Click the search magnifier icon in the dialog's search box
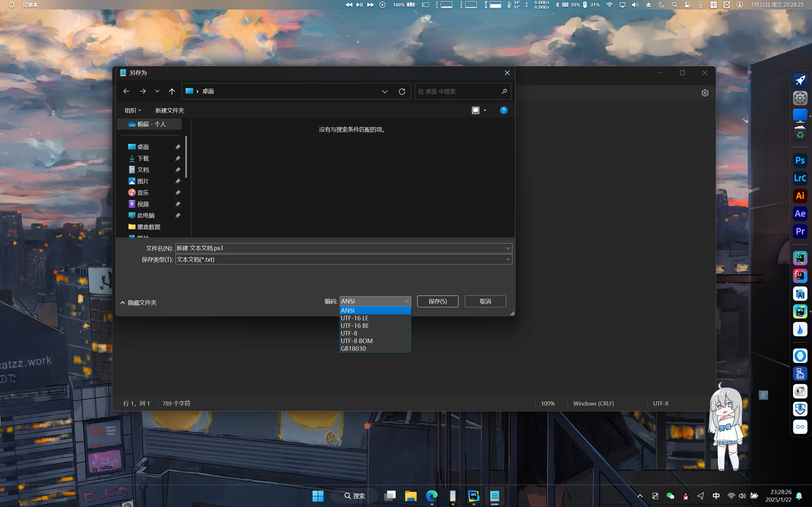The image size is (812, 507). coord(504,91)
